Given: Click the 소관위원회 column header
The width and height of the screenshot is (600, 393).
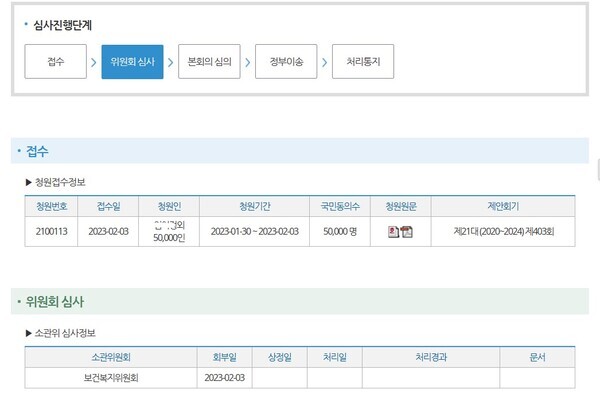Looking at the screenshot, I should (x=111, y=357).
